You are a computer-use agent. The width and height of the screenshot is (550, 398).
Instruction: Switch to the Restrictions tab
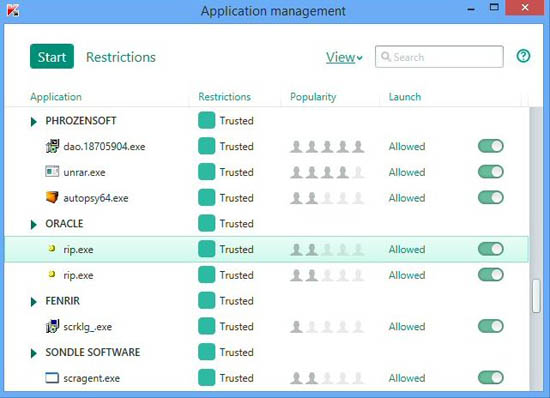click(x=121, y=57)
